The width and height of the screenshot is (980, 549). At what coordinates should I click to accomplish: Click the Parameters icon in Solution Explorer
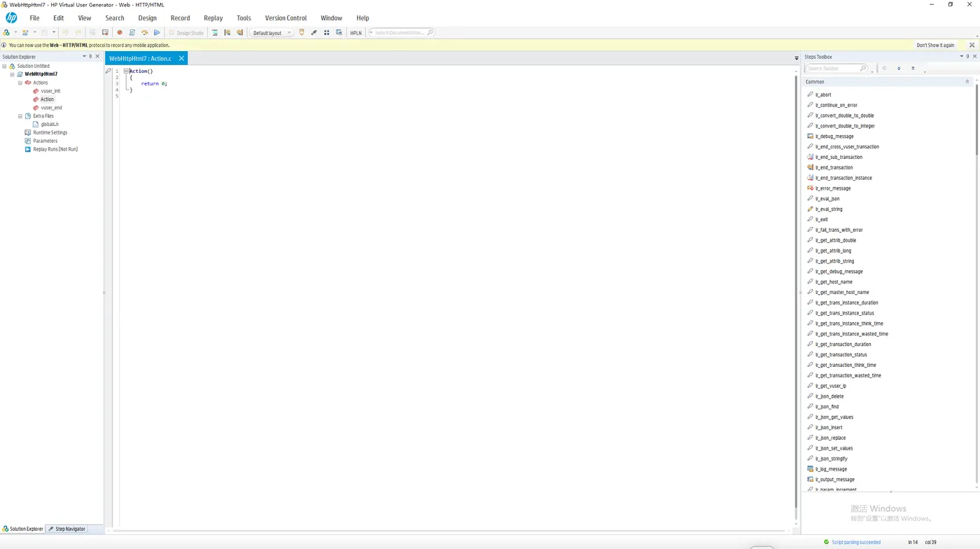click(x=28, y=141)
